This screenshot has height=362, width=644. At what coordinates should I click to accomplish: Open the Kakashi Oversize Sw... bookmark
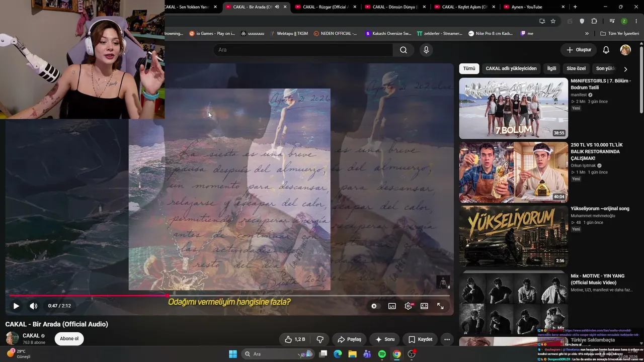click(x=388, y=34)
